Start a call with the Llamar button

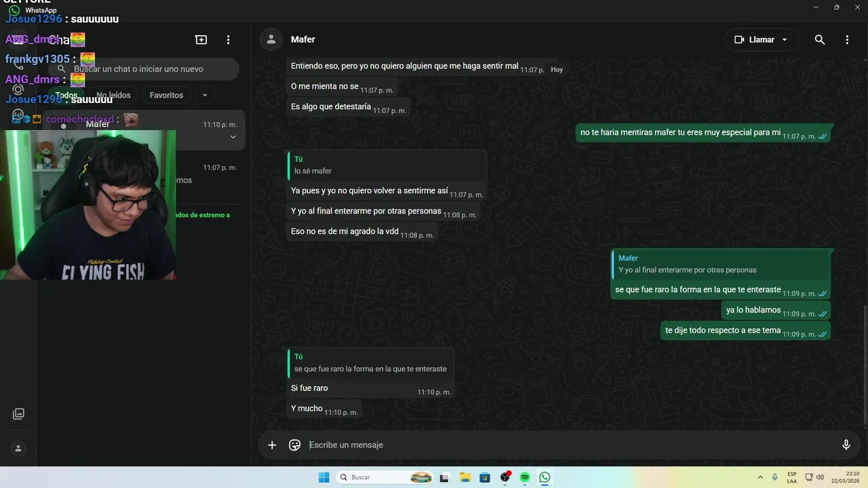tap(762, 39)
